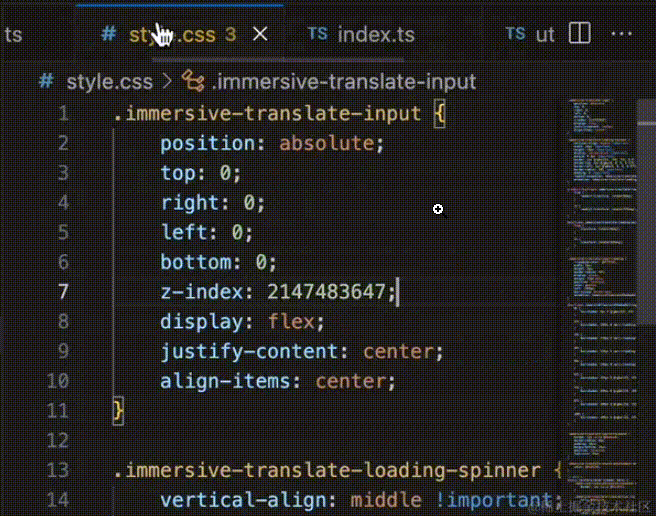Click line number 13 in the gutter
The image size is (656, 516).
(58, 470)
